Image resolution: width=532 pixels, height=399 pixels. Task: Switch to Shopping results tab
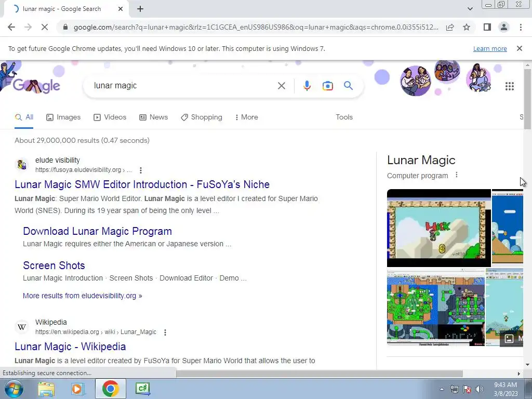tap(202, 117)
